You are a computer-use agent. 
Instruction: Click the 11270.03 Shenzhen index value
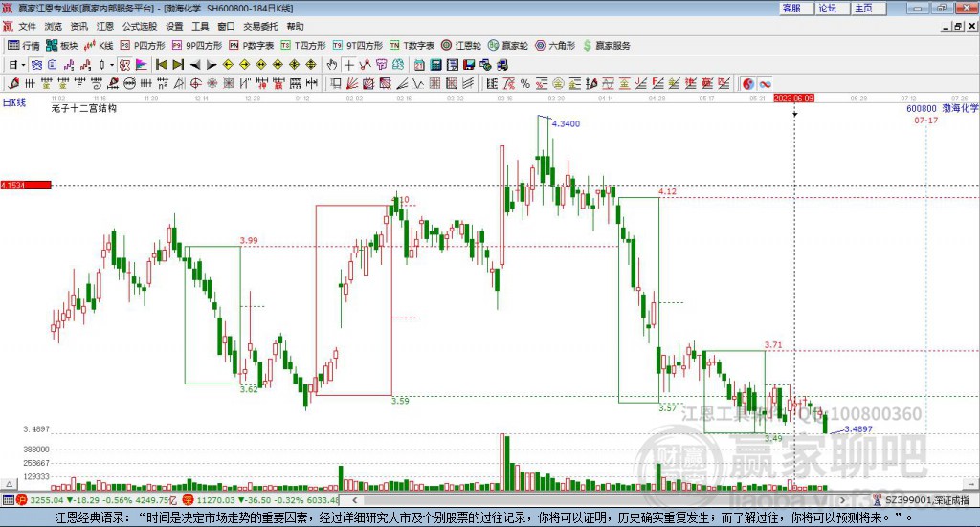point(216,500)
